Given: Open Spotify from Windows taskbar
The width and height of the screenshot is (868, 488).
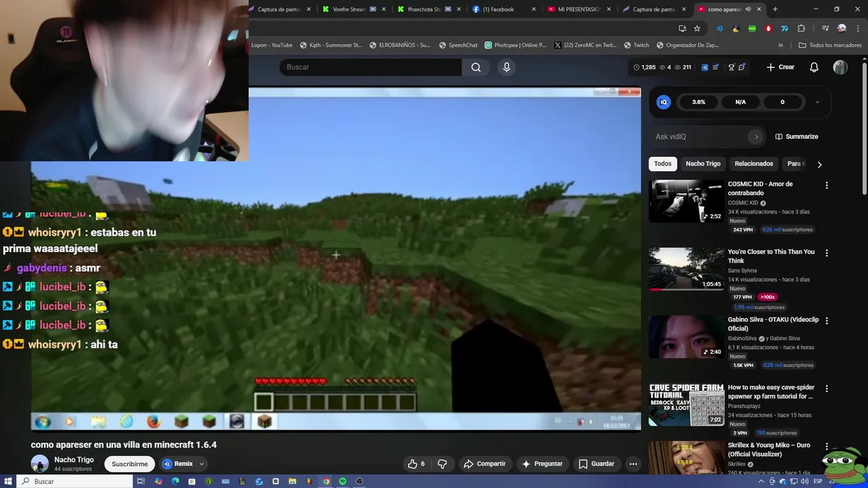Looking at the screenshot, I should click(342, 481).
